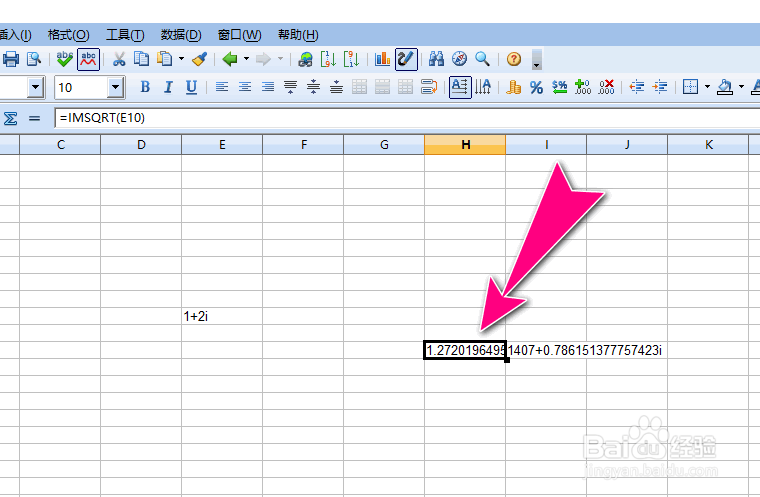This screenshot has height=497, width=760.
Task: Select the Format Paintbrush tool
Action: [200, 59]
